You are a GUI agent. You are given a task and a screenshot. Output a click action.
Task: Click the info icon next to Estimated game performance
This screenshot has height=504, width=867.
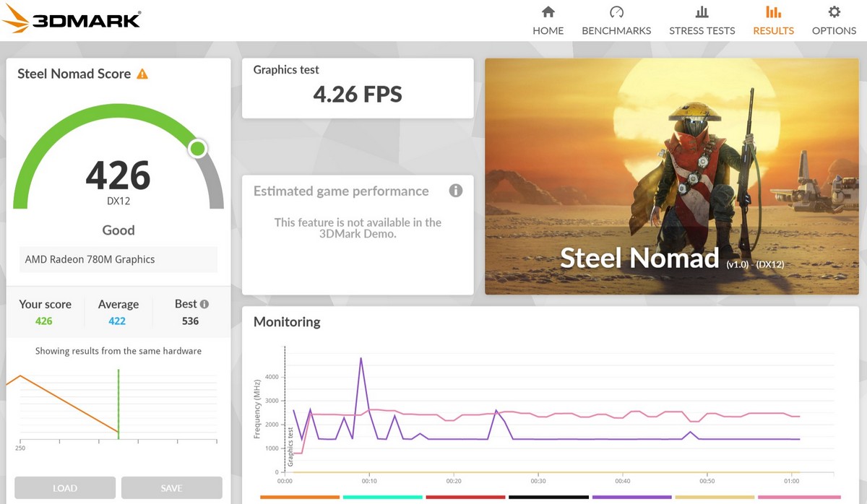coord(455,191)
